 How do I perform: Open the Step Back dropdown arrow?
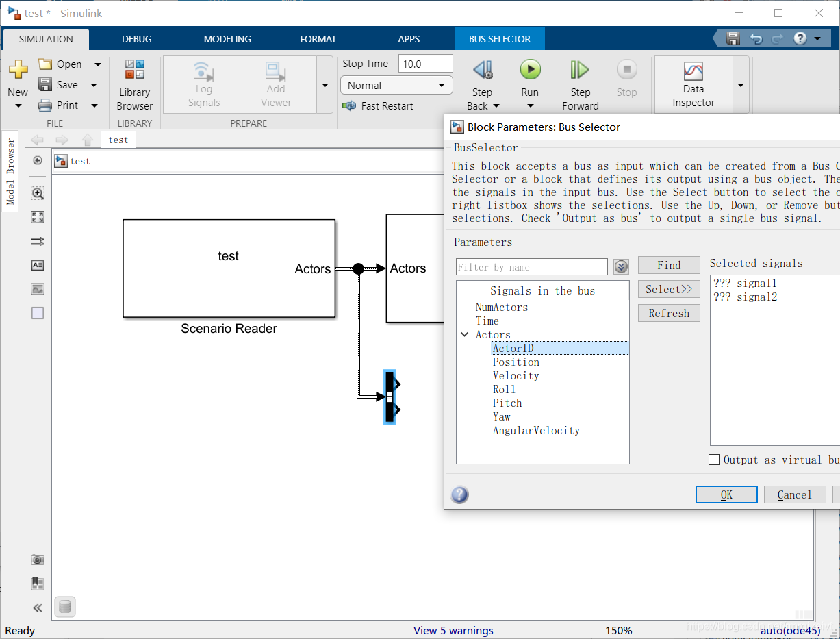tap(496, 106)
